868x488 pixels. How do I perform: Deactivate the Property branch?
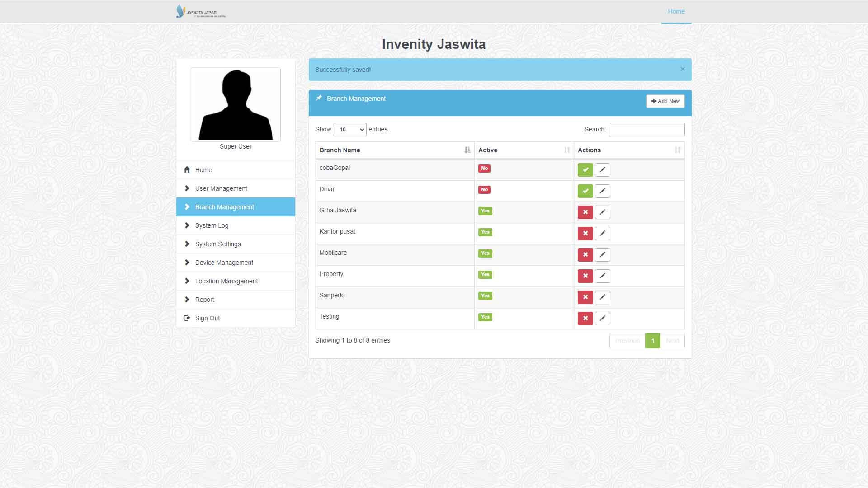click(x=585, y=276)
